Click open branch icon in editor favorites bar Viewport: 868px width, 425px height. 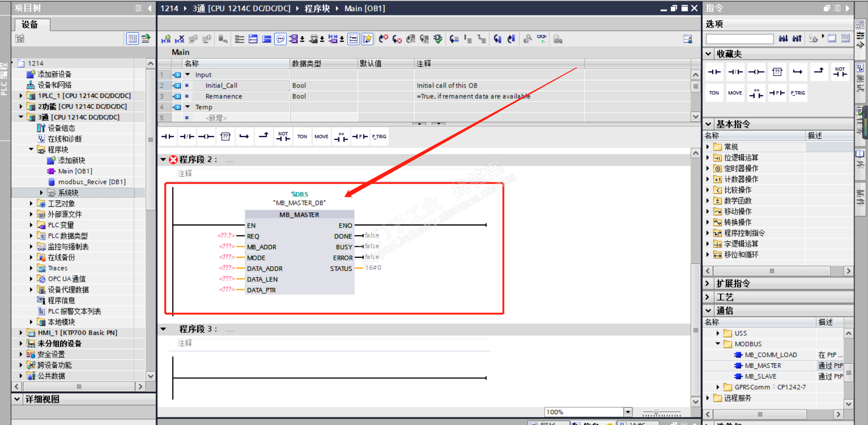point(244,137)
